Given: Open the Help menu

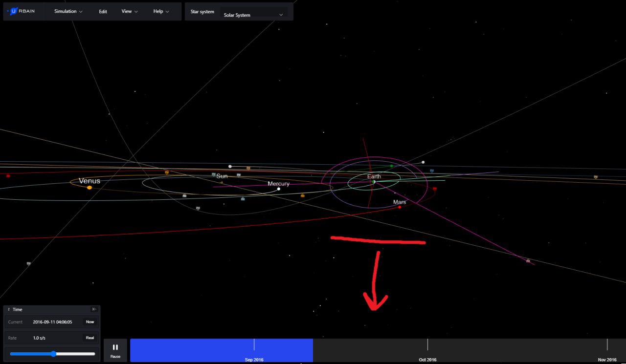Looking at the screenshot, I should pos(161,11).
